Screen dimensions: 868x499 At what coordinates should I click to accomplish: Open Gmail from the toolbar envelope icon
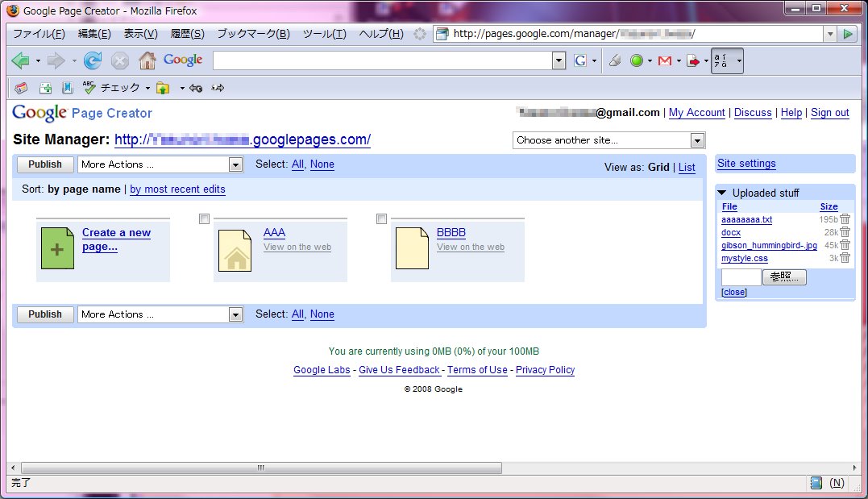click(665, 60)
